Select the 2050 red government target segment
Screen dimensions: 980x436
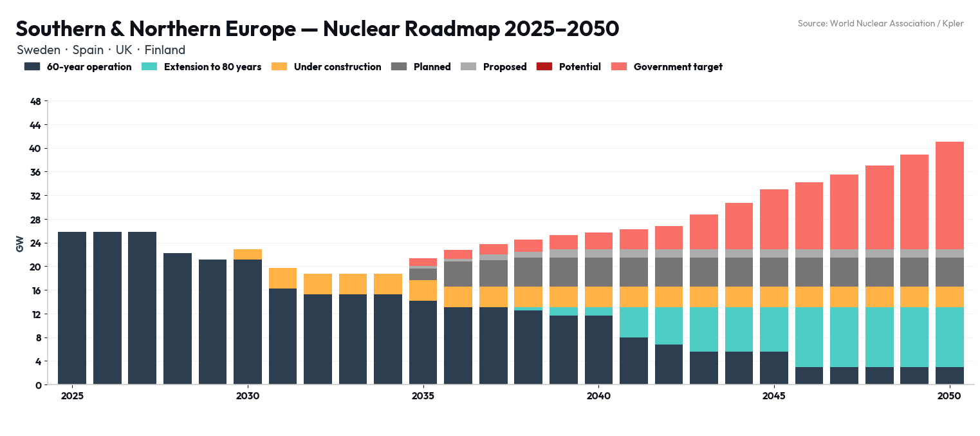(950, 195)
